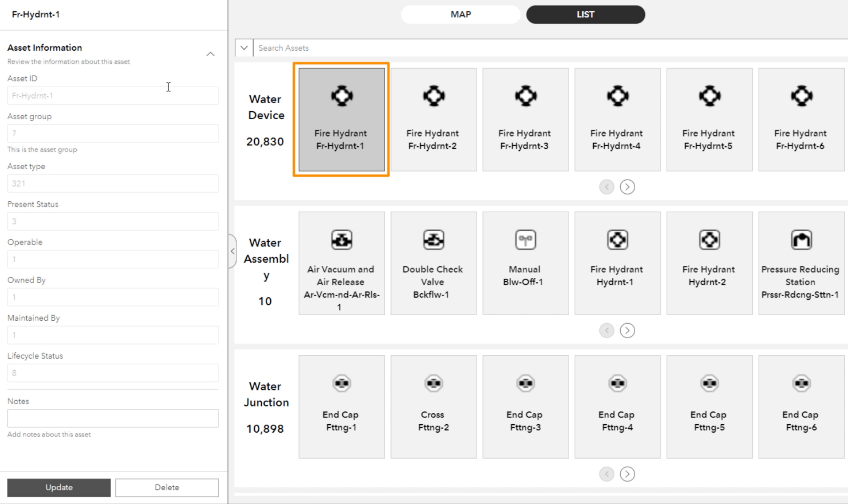Select Fire Hydrant Fr-Hydrnt-1 selected asset
The image size is (848, 504).
pyautogui.click(x=340, y=118)
